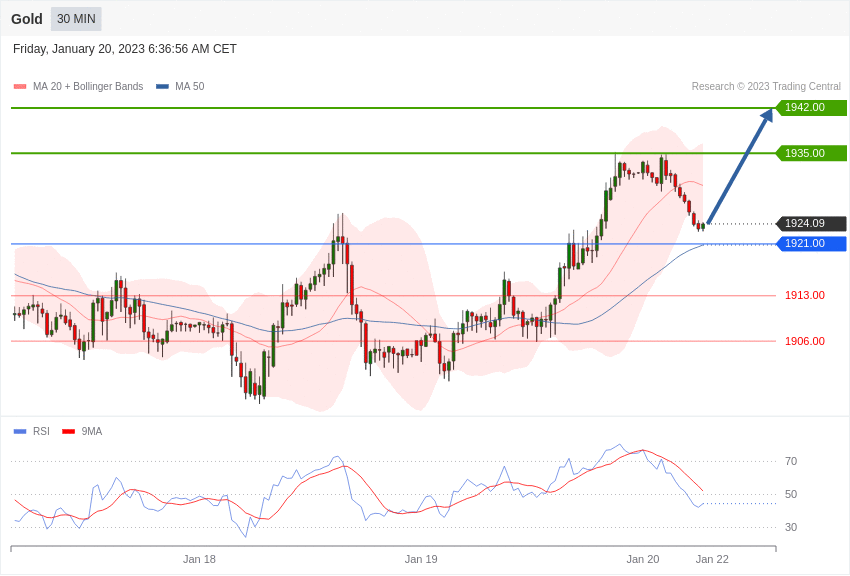The height and width of the screenshot is (576, 850).
Task: Click the red 9MA legend swatch
Action: pos(68,431)
